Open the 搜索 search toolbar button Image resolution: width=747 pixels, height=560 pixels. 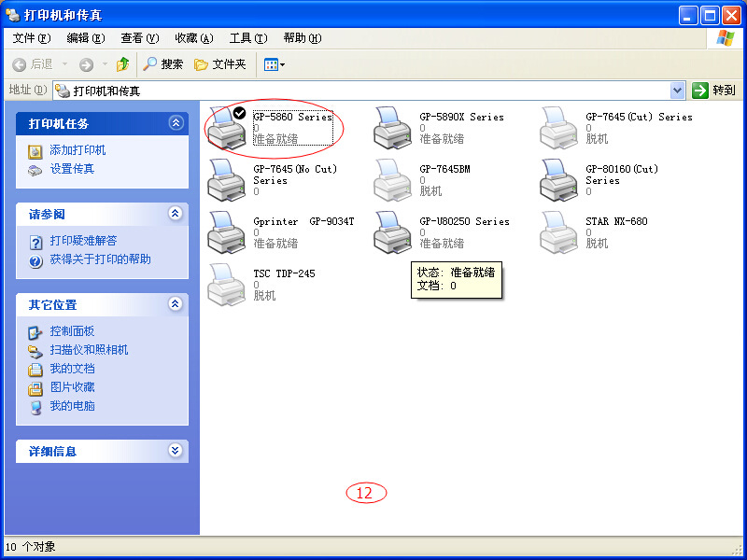162,64
